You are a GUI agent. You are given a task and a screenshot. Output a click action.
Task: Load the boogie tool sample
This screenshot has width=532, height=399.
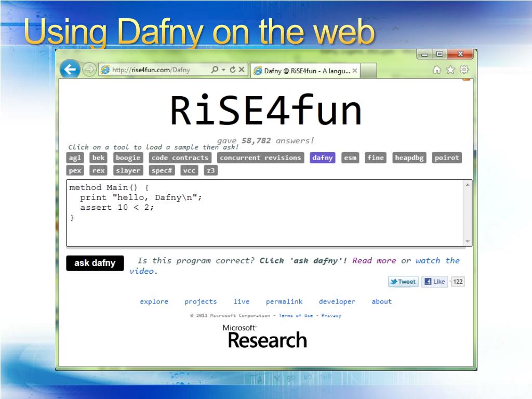click(128, 158)
